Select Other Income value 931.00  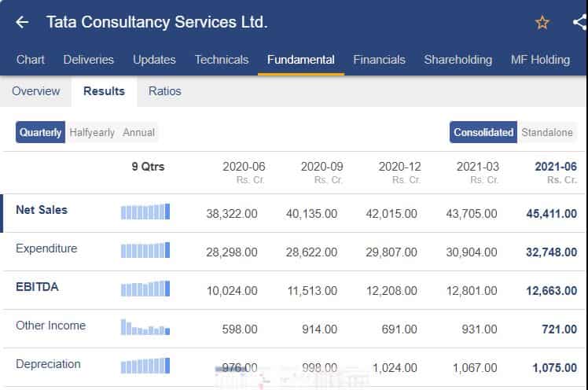[x=480, y=329]
